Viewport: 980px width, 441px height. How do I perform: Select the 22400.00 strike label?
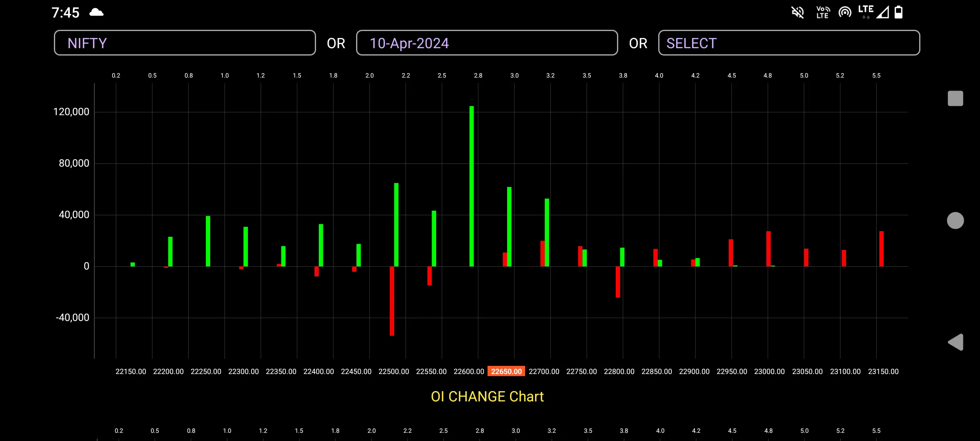tap(318, 372)
